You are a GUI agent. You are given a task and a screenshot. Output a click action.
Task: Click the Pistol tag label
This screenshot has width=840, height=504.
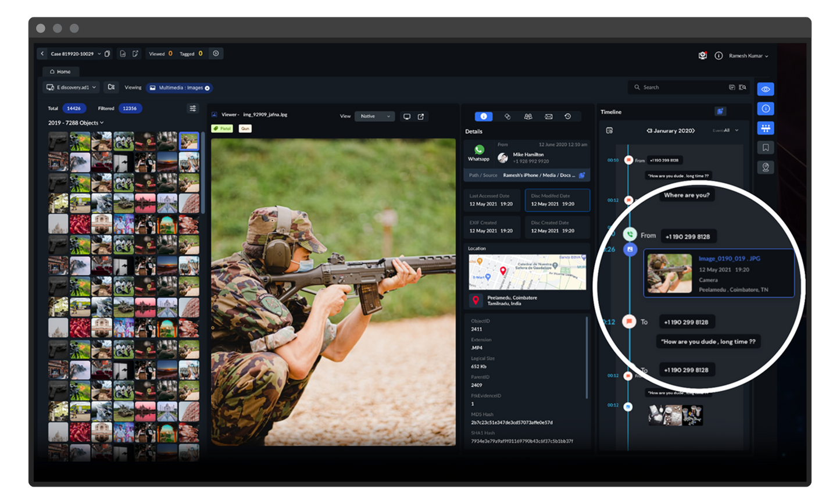point(222,128)
